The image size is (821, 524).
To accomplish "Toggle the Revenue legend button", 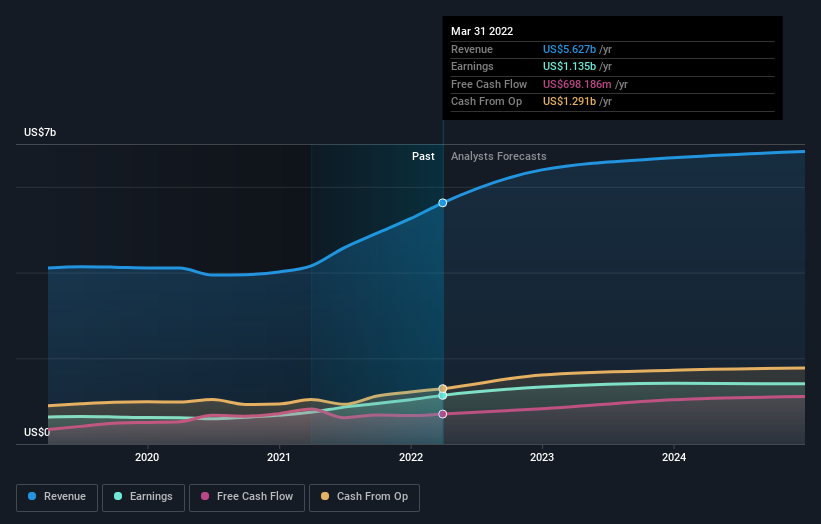I will click(57, 497).
